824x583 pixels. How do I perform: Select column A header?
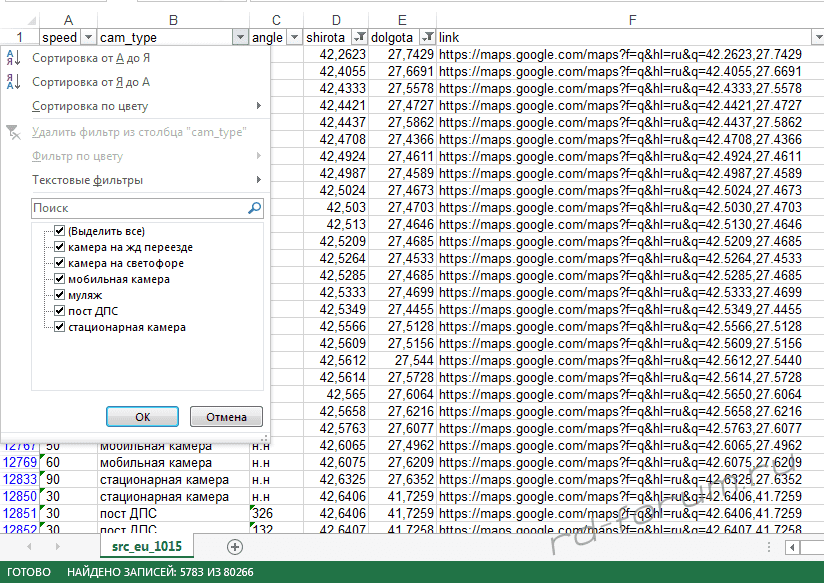(68, 20)
